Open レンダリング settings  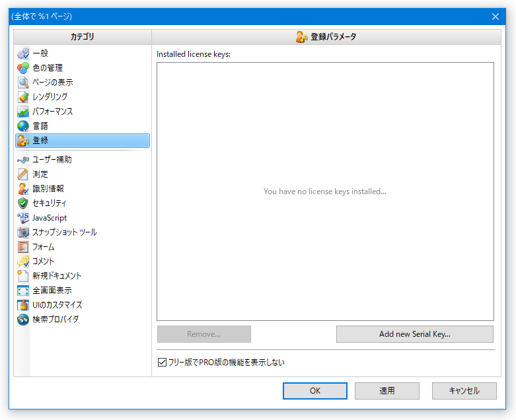tap(83, 96)
